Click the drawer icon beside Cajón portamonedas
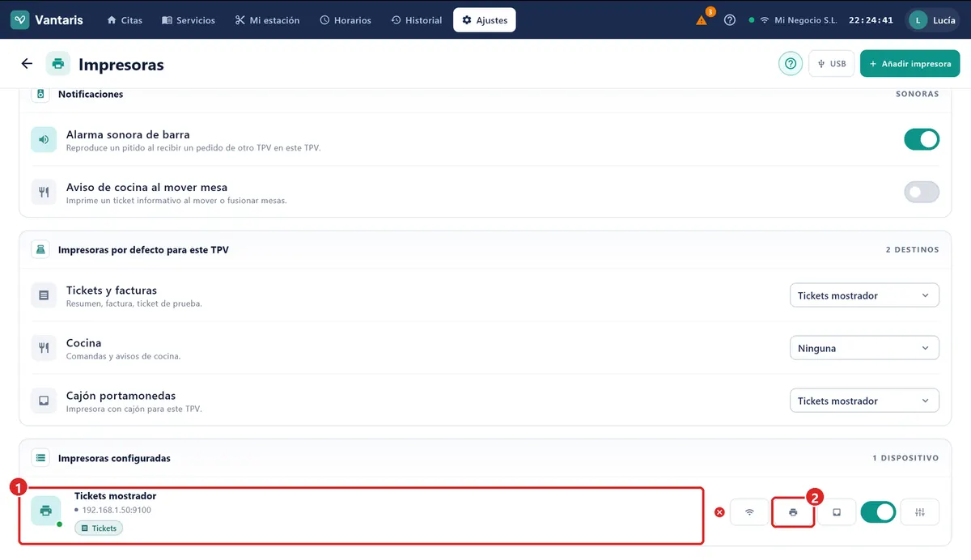The image size is (971, 560). [x=44, y=401]
